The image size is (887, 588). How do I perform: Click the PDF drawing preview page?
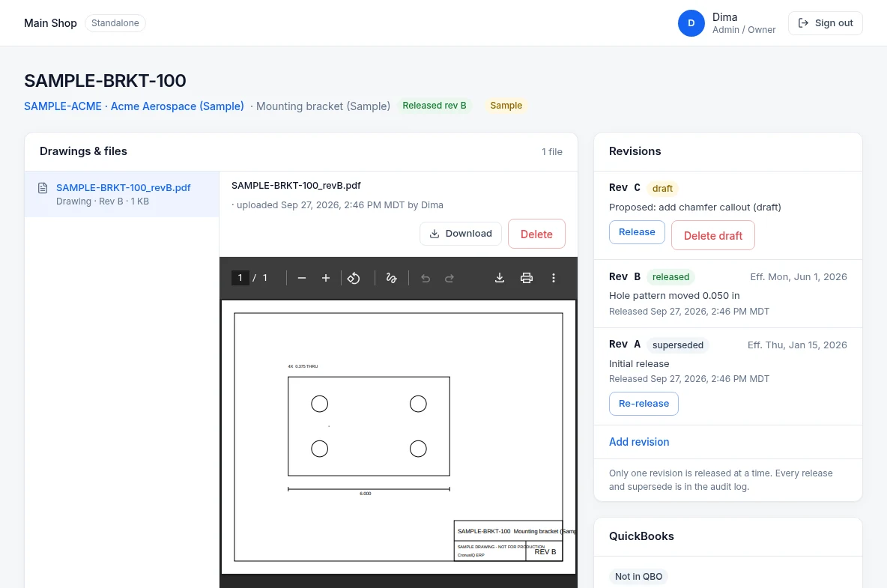(x=399, y=437)
